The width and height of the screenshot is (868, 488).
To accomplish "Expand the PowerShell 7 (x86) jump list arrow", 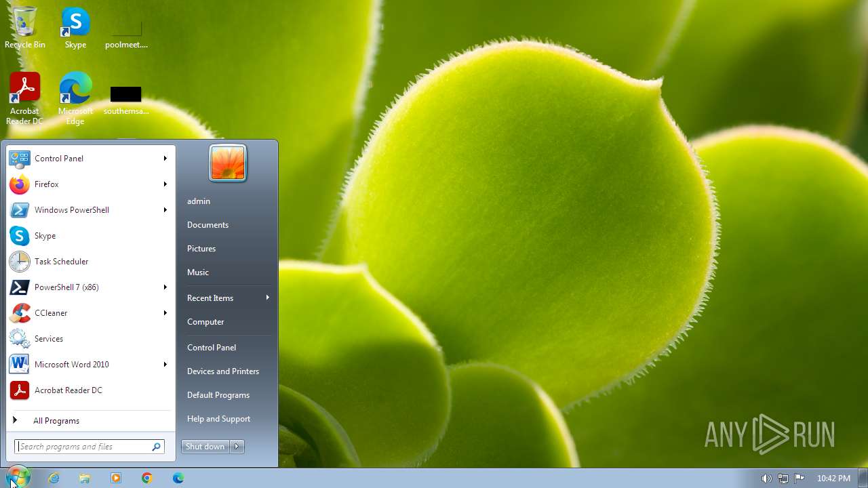I will (165, 287).
